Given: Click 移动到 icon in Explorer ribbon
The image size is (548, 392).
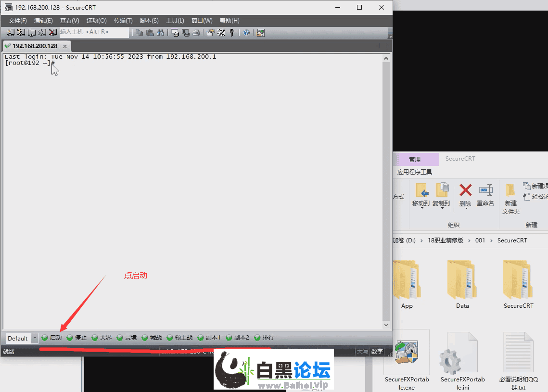Looking at the screenshot, I should (x=421, y=195).
